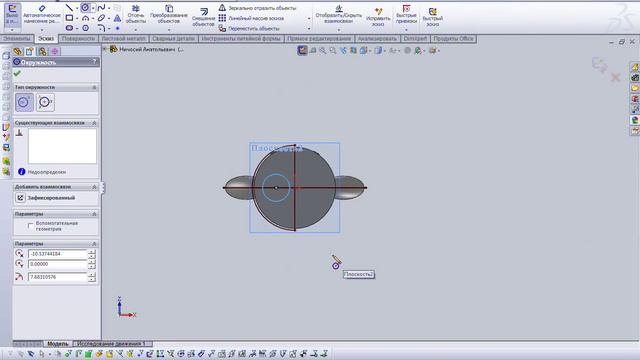Switch to Элементы ribbon tab
This screenshot has height=360, width=640.
pos(16,38)
